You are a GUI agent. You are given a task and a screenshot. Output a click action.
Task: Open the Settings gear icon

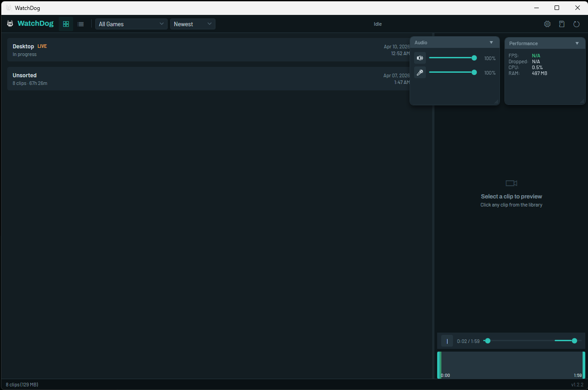pos(547,23)
